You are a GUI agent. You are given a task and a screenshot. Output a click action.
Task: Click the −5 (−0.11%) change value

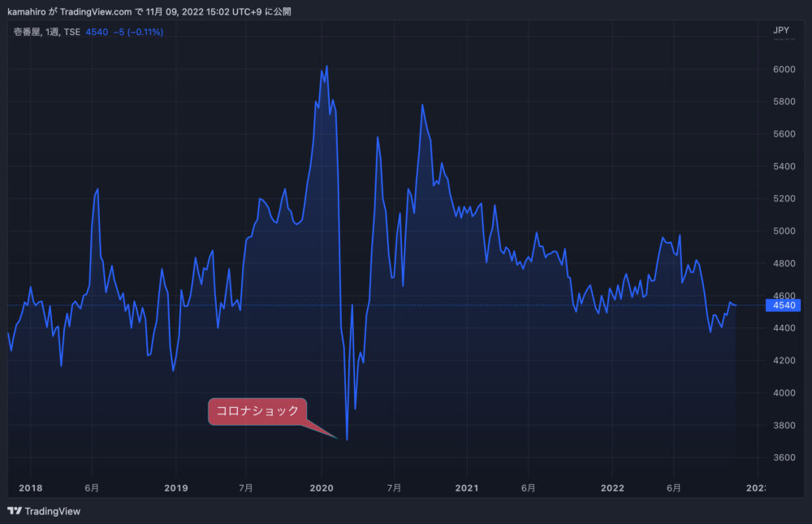point(138,32)
